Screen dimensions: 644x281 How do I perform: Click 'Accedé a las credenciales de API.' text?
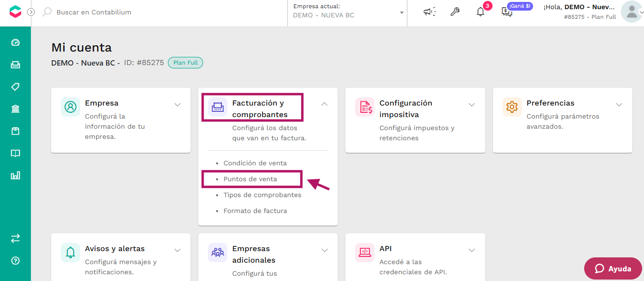pos(413,267)
